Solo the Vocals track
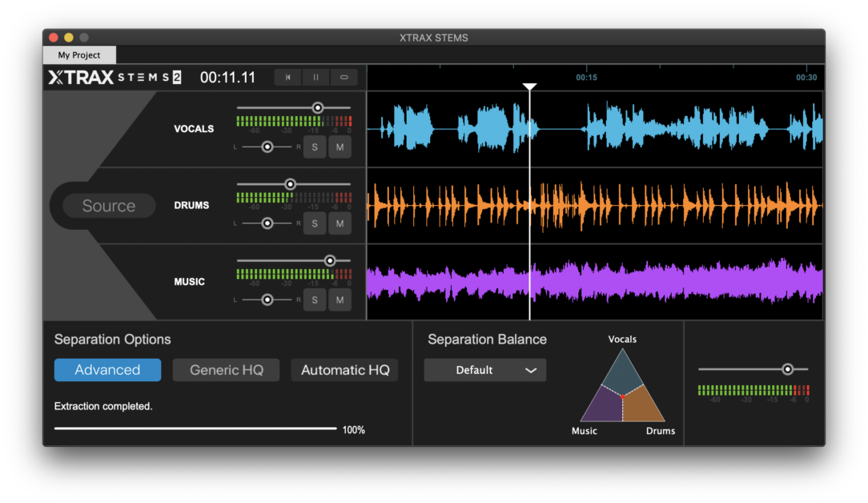868x503 pixels. [x=315, y=147]
